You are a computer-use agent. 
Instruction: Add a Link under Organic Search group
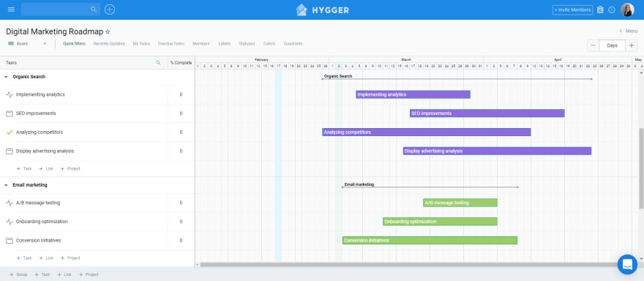pos(46,169)
